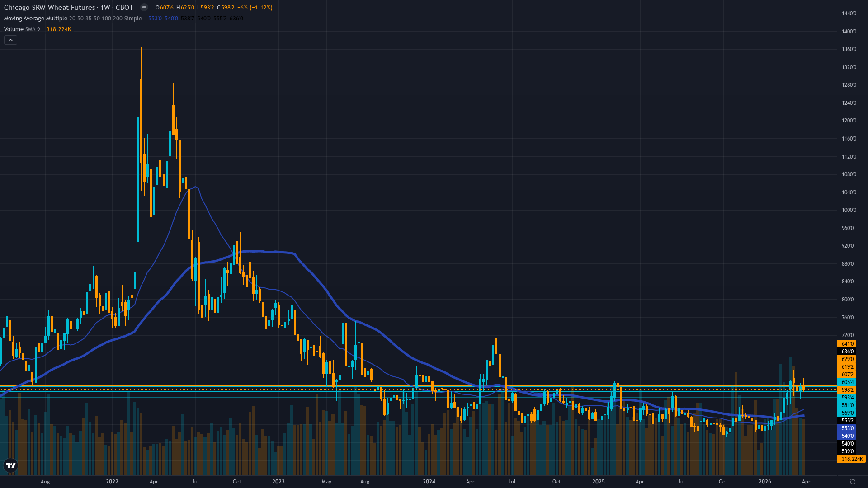Click the 2025 label on the time axis
This screenshot has height=488, width=868.
[599, 482]
